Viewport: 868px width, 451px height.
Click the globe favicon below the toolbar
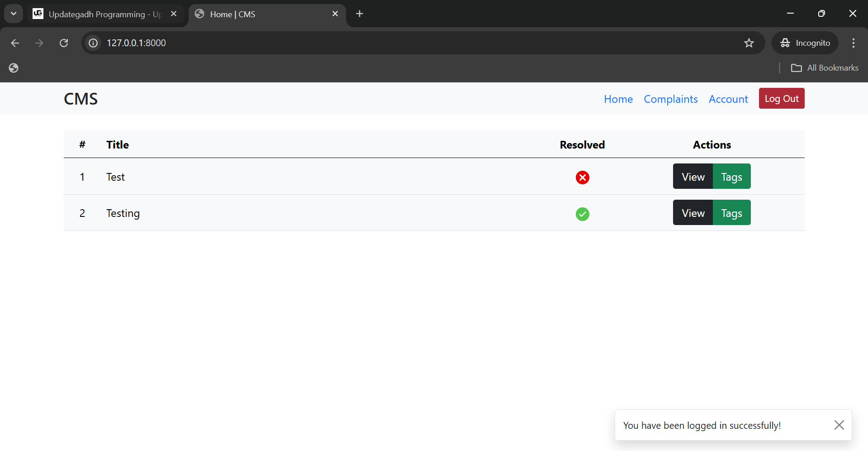13,68
